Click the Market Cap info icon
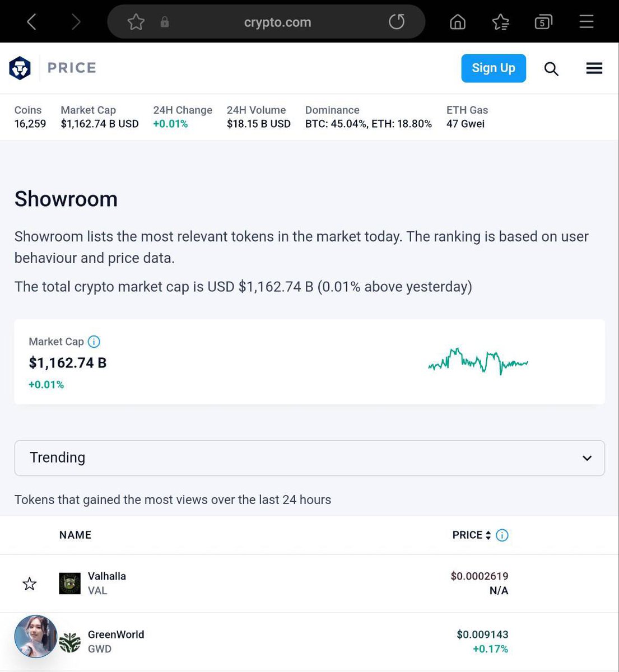This screenshot has height=672, width=619. [94, 342]
